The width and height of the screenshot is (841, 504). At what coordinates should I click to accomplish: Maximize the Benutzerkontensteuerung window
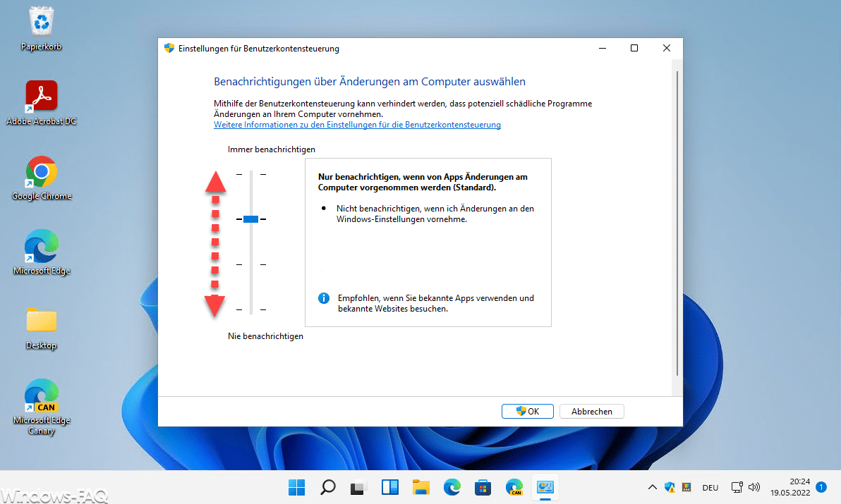pos(634,48)
